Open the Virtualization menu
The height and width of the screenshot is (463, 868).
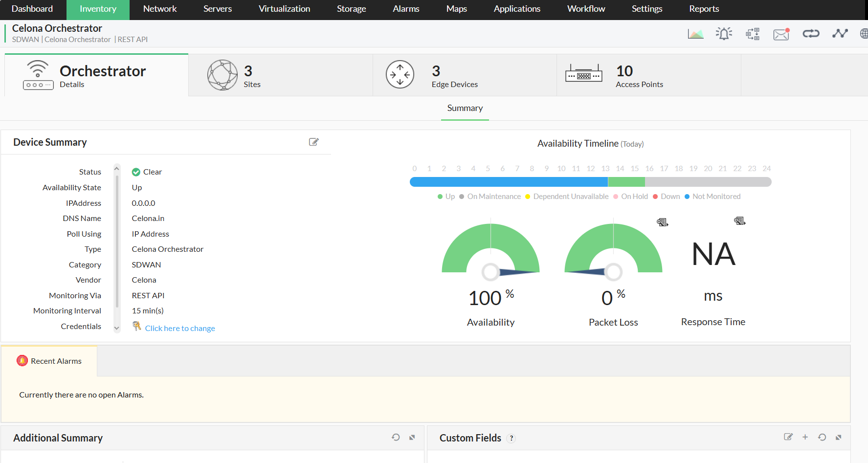point(284,9)
